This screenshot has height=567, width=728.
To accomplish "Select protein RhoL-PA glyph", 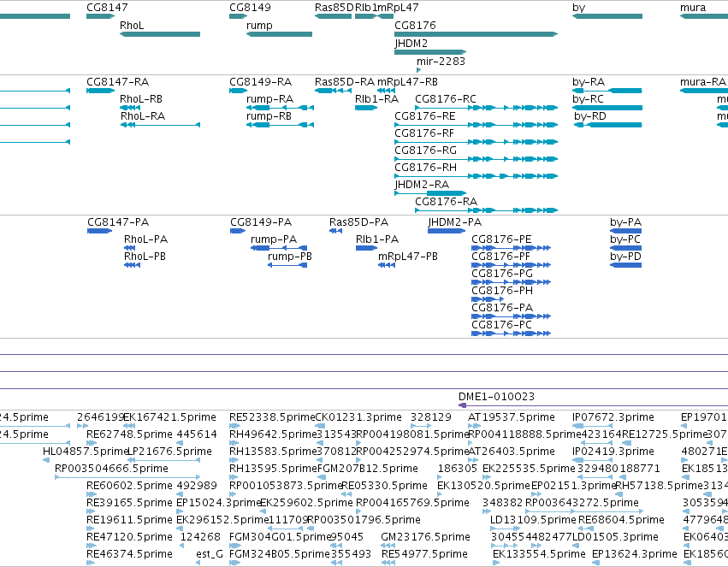I will [x=129, y=248].
